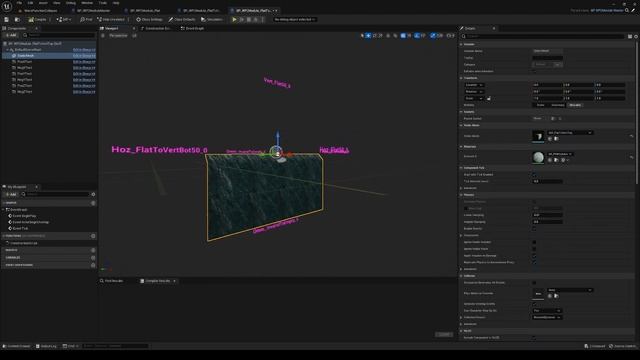Click the Simulation toolbar button
The width and height of the screenshot is (640, 360).
[212, 19]
